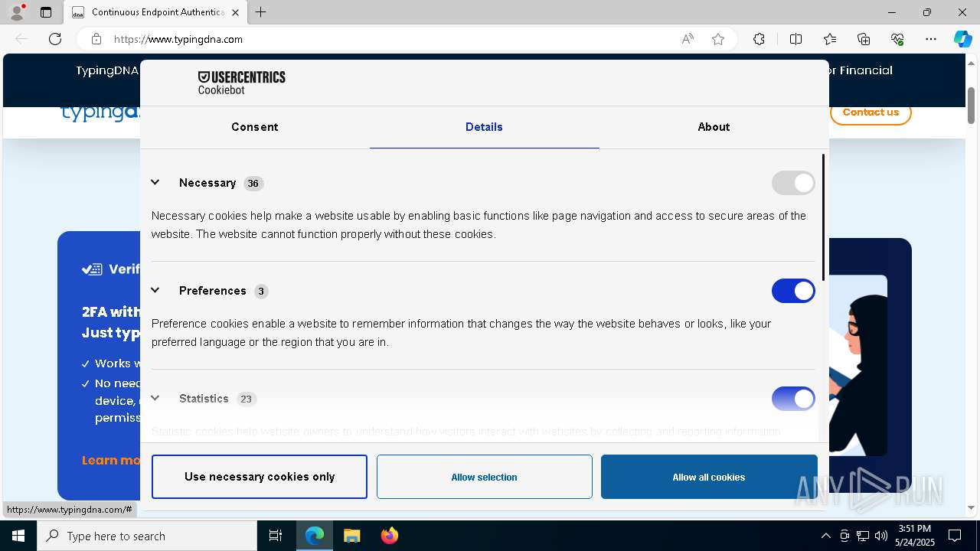Click the Contact us button
980x551 pixels.
point(871,112)
